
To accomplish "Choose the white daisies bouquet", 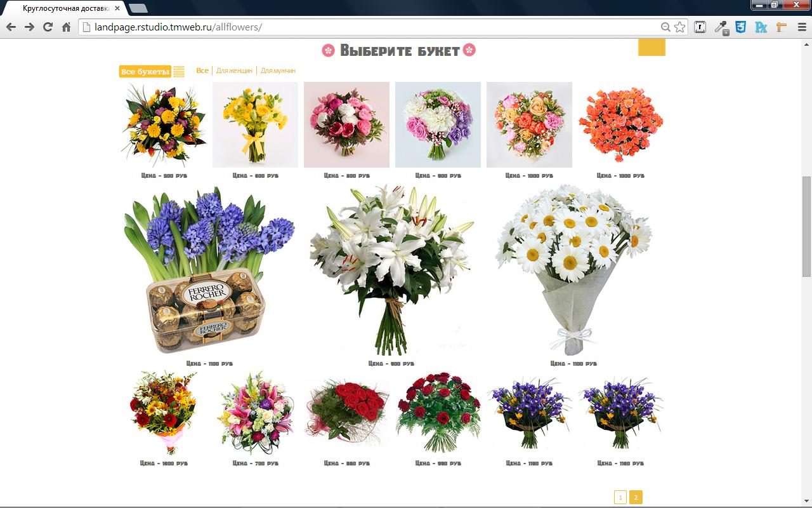I will pyautogui.click(x=573, y=271).
